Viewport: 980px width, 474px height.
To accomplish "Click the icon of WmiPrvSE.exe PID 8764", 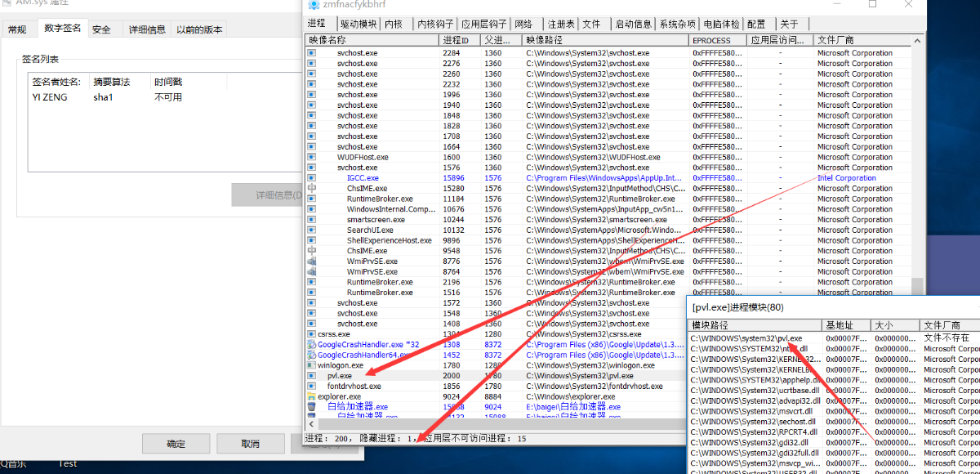I will (311, 271).
